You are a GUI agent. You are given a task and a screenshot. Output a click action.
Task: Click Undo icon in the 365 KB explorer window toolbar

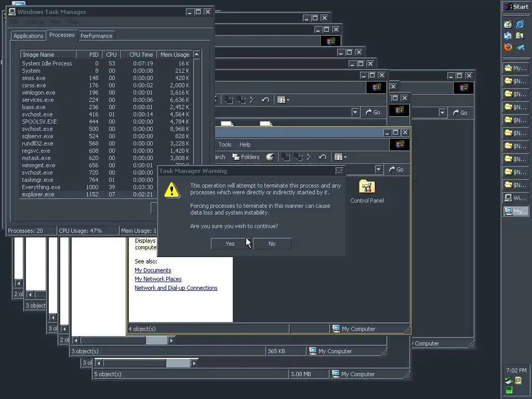(265, 100)
